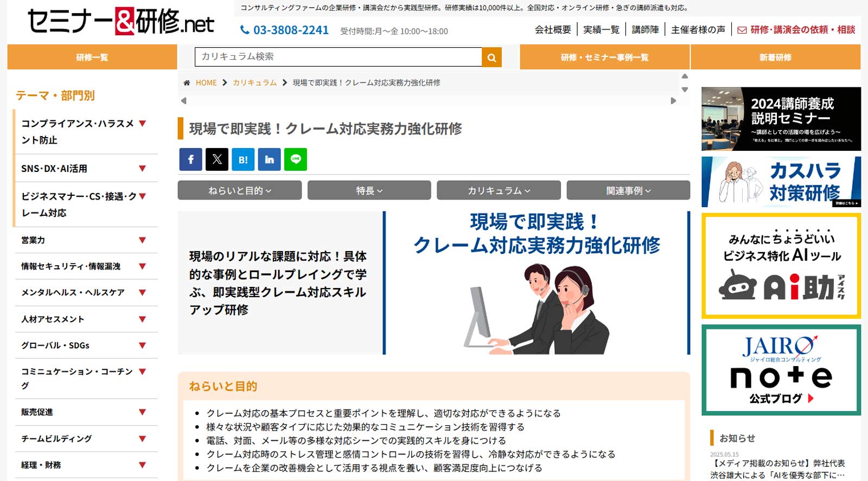Jump to 関連事例 section button

coord(628,190)
